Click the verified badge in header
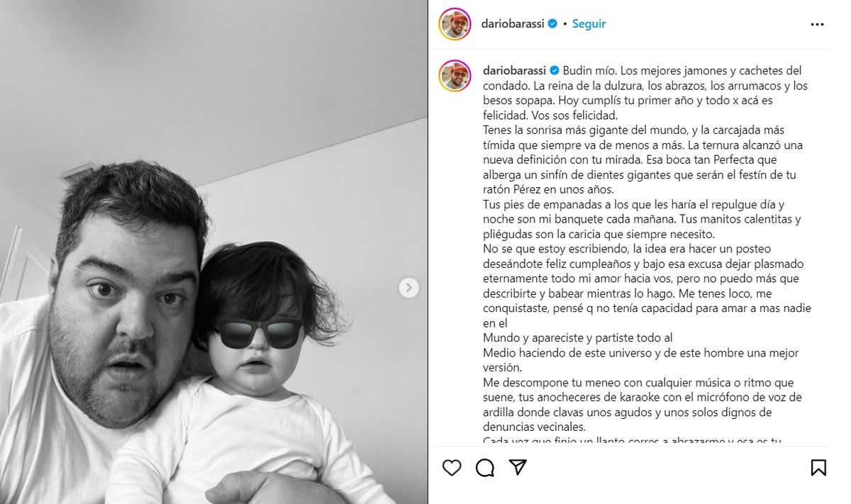 click(x=552, y=23)
